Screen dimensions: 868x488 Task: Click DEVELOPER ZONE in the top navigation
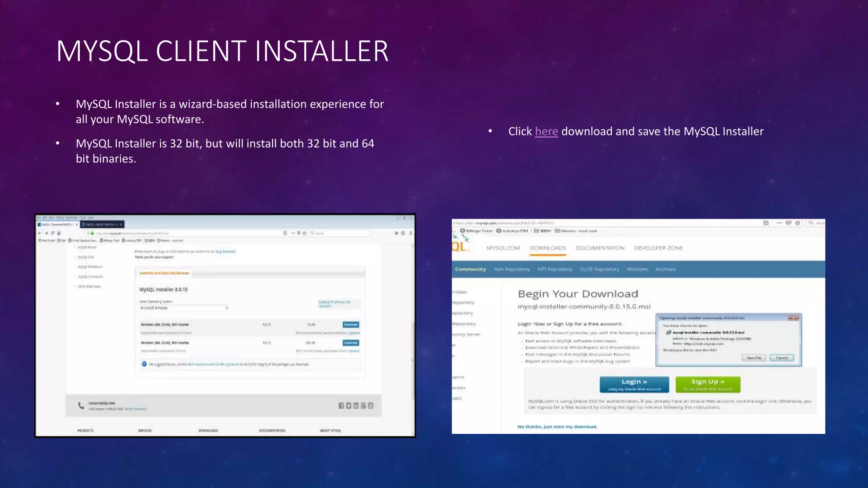click(658, 248)
